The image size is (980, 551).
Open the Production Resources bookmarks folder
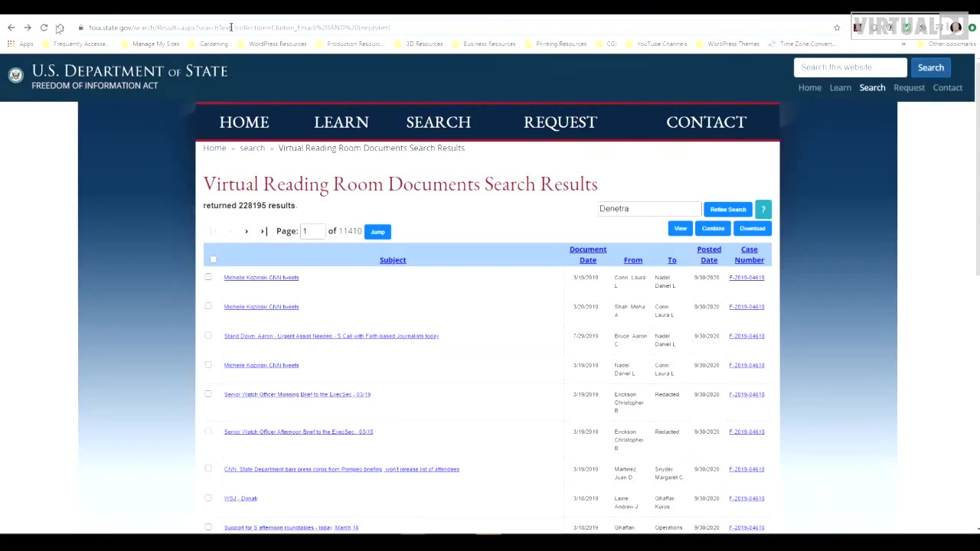click(350, 44)
